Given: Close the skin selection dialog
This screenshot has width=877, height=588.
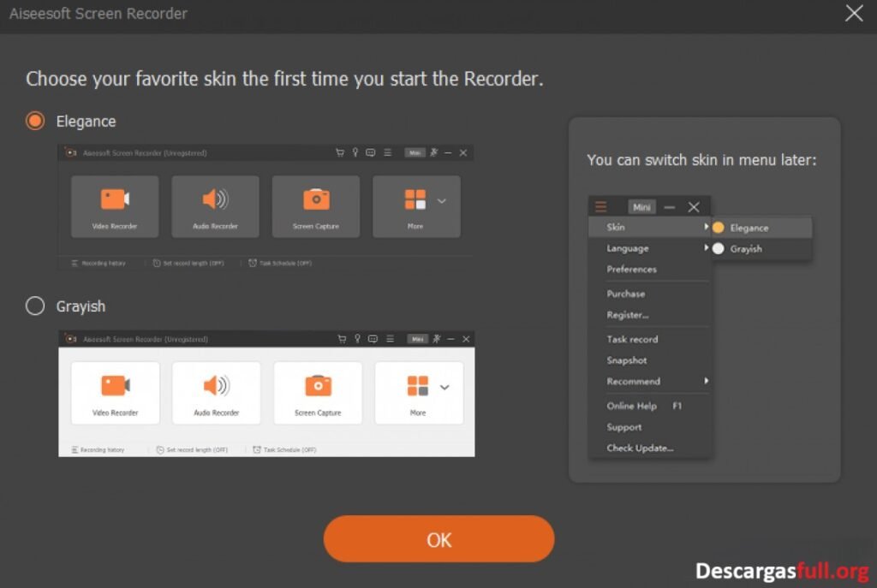Looking at the screenshot, I should [x=853, y=14].
